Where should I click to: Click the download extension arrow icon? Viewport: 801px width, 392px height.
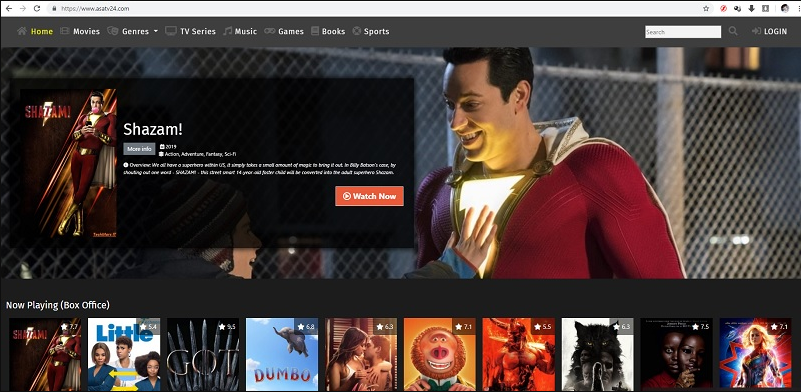(751, 8)
